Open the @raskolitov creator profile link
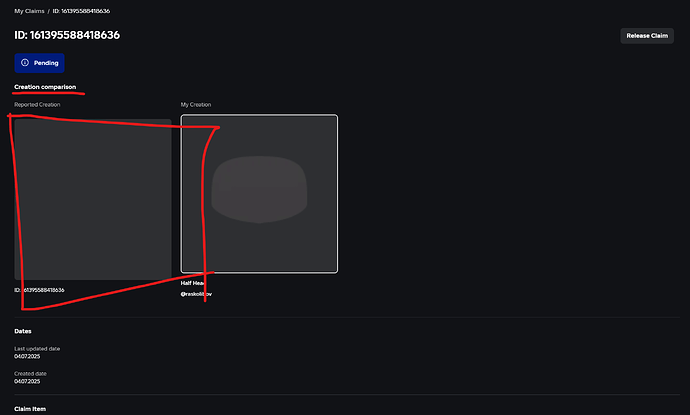Viewport: 690px width, 415px height. [x=196, y=294]
